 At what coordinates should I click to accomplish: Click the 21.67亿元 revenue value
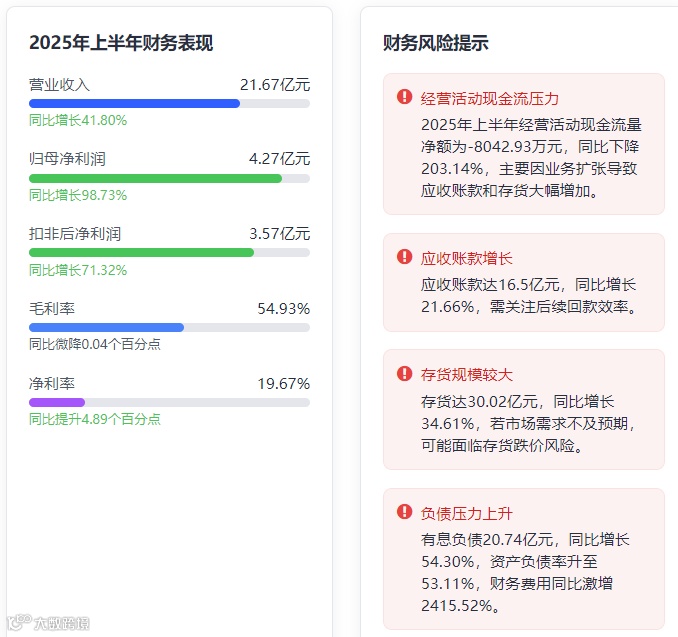[x=275, y=84]
